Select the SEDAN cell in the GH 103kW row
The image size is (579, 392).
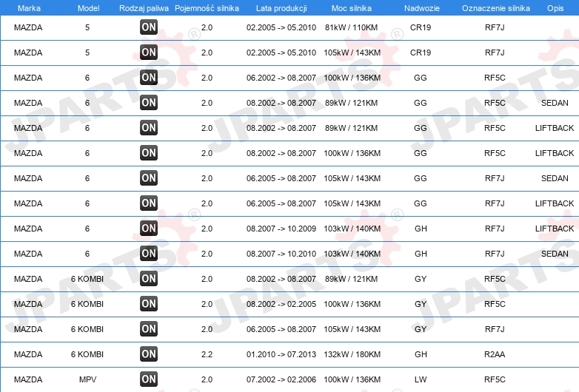[x=555, y=254]
